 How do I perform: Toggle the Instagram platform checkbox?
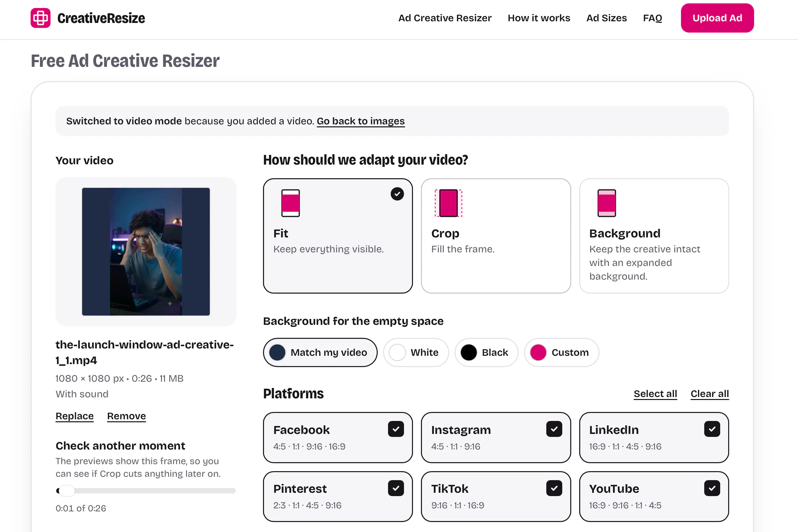coord(554,429)
